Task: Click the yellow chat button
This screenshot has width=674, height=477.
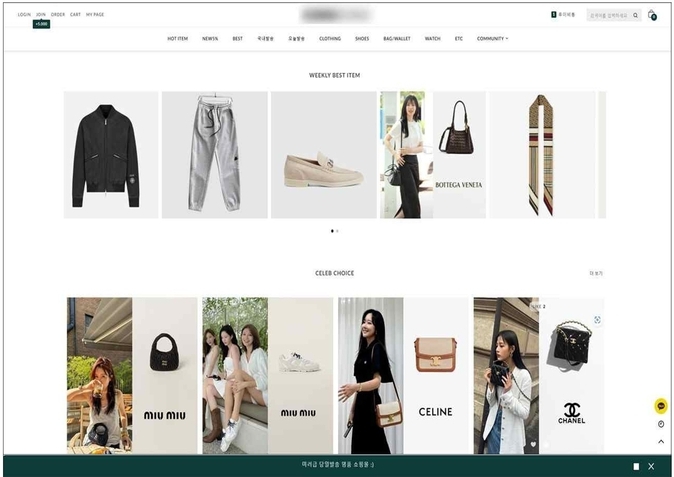Action: pyautogui.click(x=661, y=406)
